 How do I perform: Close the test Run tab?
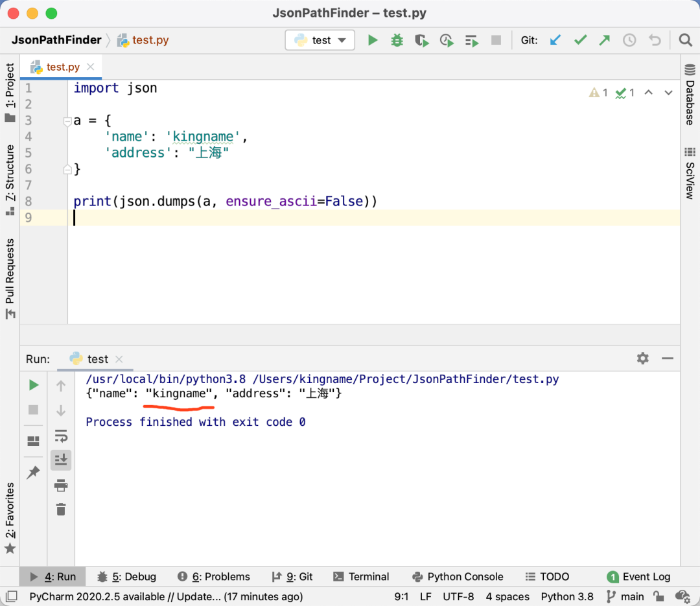tap(119, 359)
